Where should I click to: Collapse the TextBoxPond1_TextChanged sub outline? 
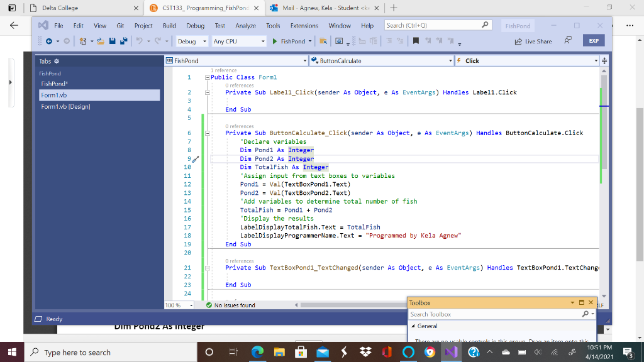[x=208, y=268]
